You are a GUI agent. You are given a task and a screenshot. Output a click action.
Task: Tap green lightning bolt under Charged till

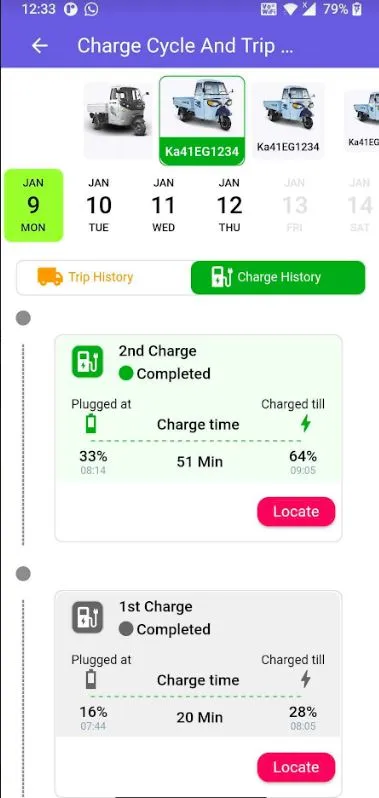point(305,423)
